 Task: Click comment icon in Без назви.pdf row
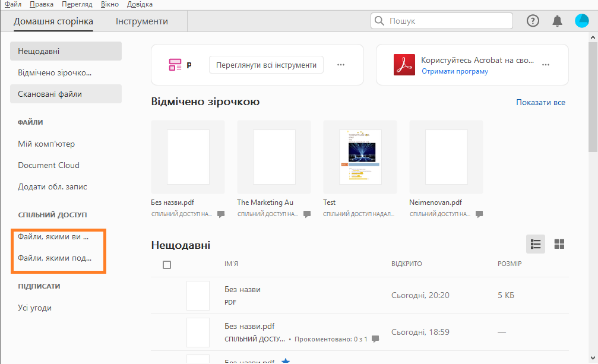[x=375, y=339]
